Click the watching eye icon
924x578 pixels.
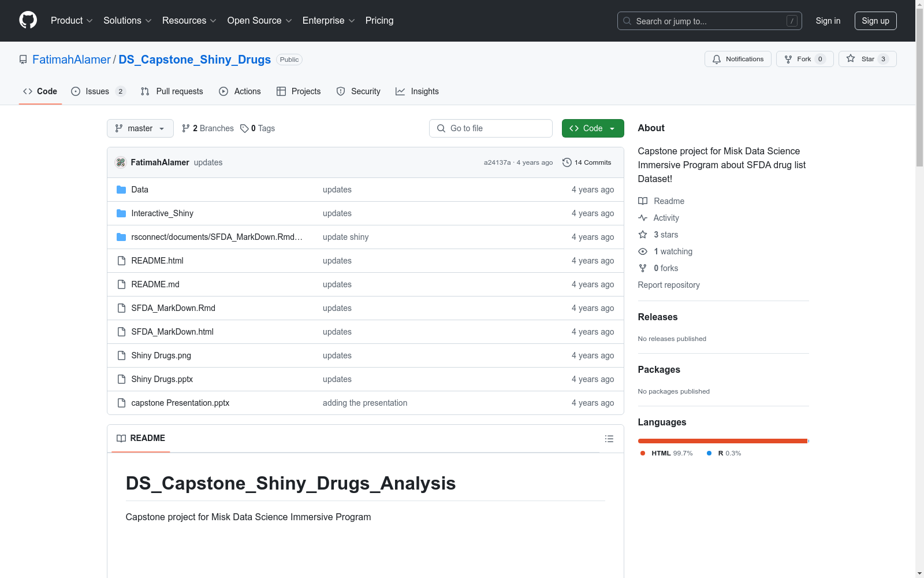point(643,251)
